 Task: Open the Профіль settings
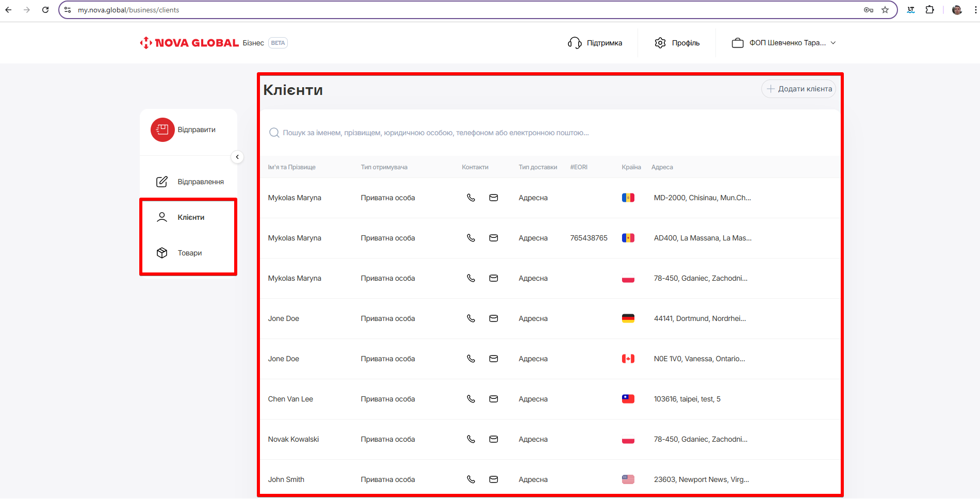[x=677, y=43]
